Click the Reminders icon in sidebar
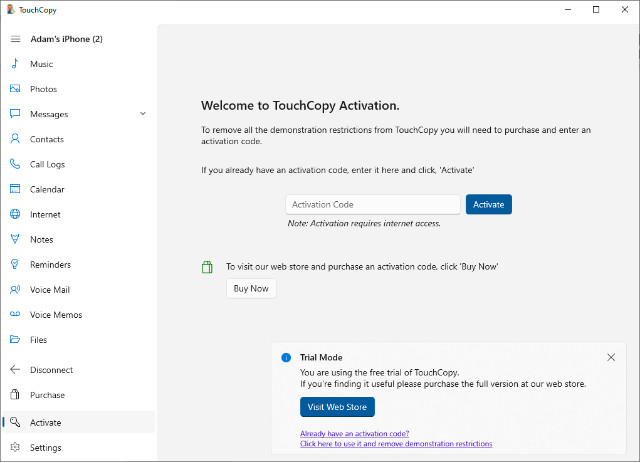 (x=15, y=264)
